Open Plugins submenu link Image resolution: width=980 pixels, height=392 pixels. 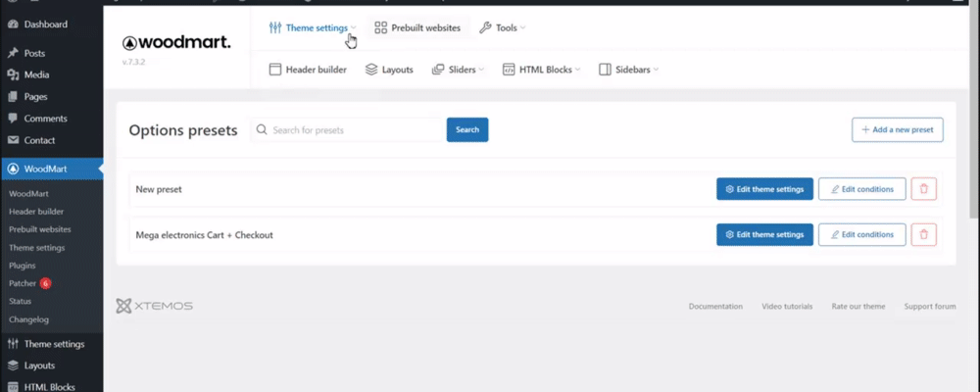[22, 265]
